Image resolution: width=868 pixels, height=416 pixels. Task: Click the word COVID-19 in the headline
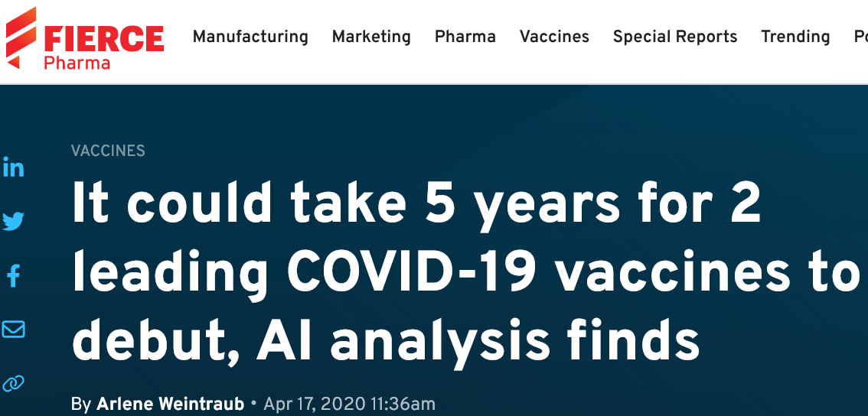413,272
